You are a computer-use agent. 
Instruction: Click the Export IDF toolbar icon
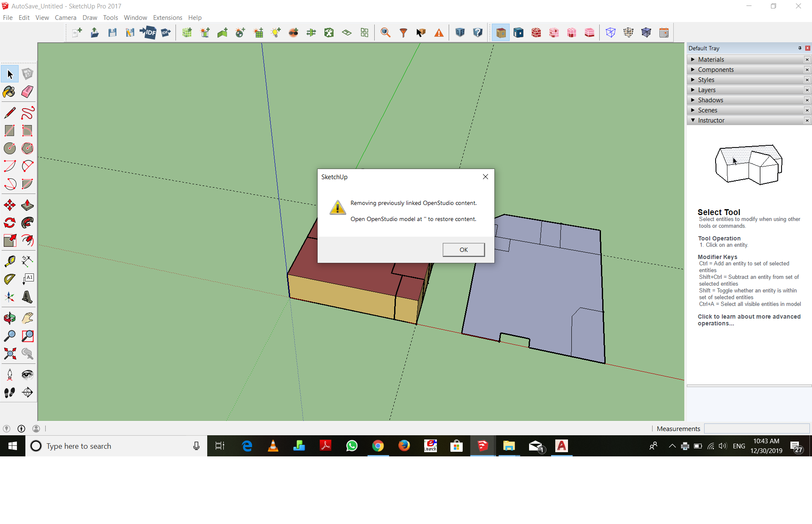pyautogui.click(x=166, y=33)
